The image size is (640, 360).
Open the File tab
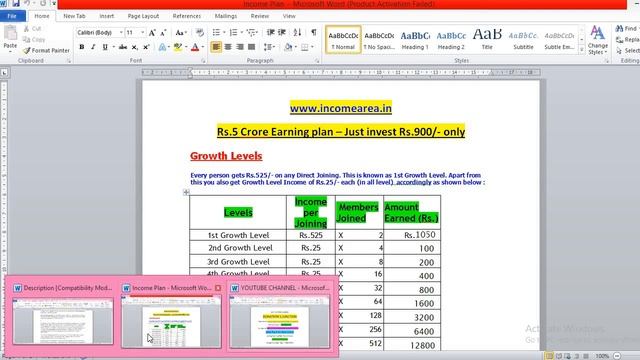pos(12,16)
